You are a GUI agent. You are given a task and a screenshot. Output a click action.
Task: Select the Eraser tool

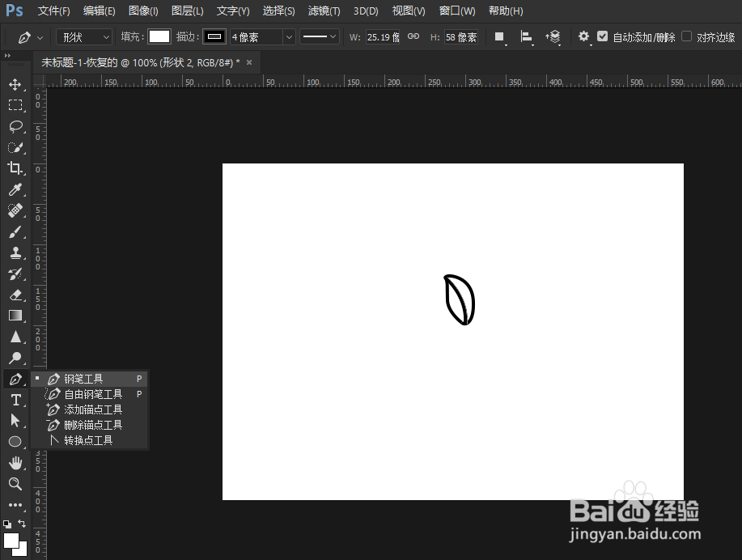15,295
